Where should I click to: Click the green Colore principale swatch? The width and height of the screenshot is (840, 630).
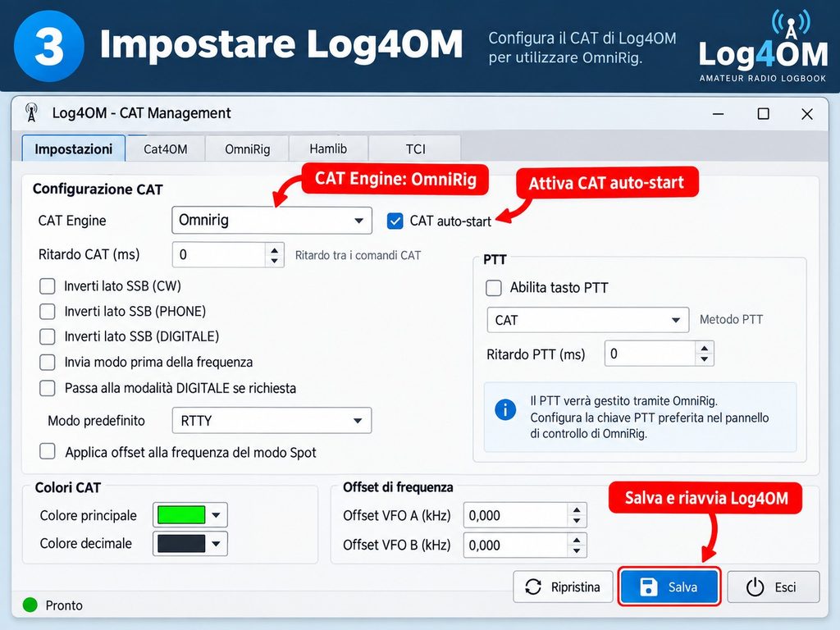[x=181, y=515]
